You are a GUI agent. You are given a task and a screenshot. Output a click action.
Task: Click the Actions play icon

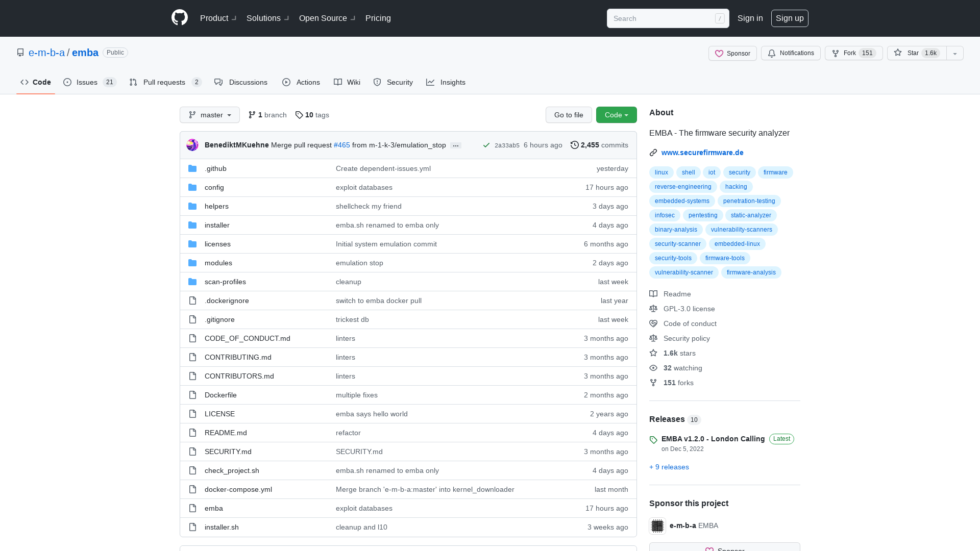(x=286, y=82)
